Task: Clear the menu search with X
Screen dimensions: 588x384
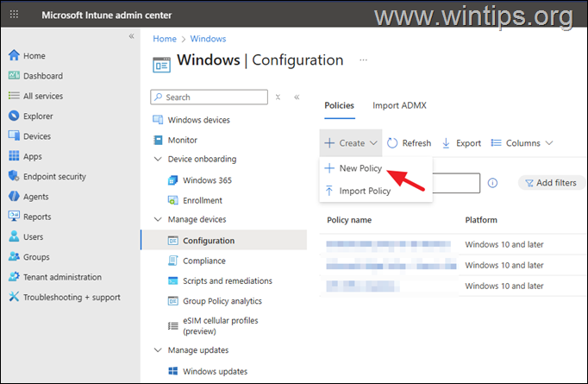Action: coord(278,98)
